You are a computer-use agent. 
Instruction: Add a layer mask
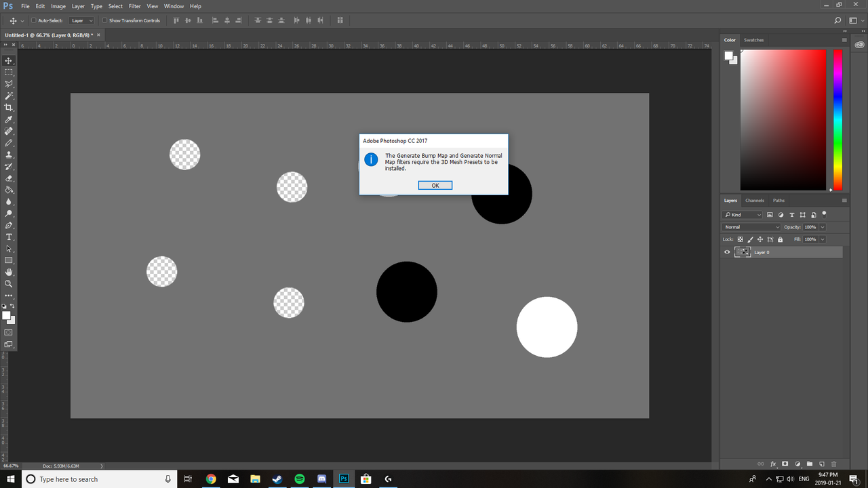(785, 464)
